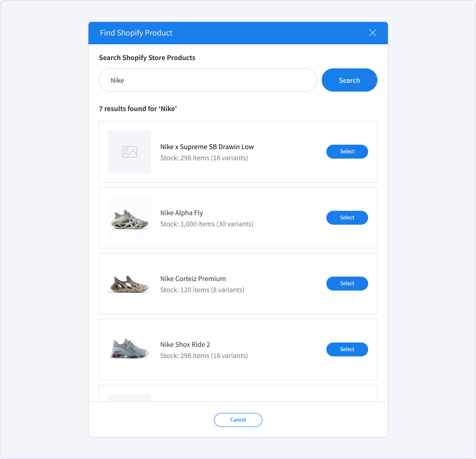Click Nike x Supreme SB Drawin Low title
Image resolution: width=476 pixels, height=459 pixels.
pos(207,147)
